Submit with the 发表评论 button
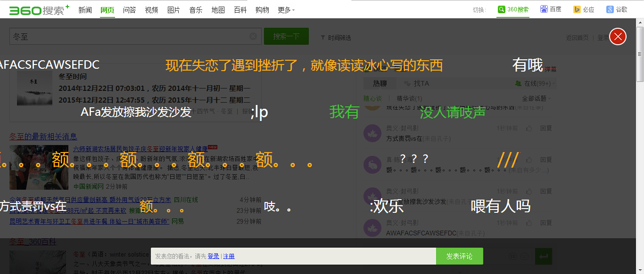Viewport: 644px width, 274px height. [x=460, y=256]
